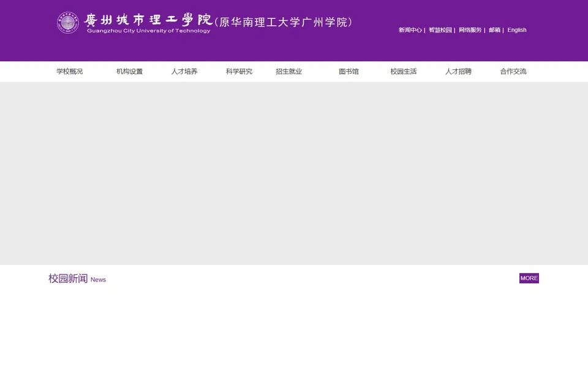Open the 网络服务 link
This screenshot has width=588, height=368.
[470, 30]
